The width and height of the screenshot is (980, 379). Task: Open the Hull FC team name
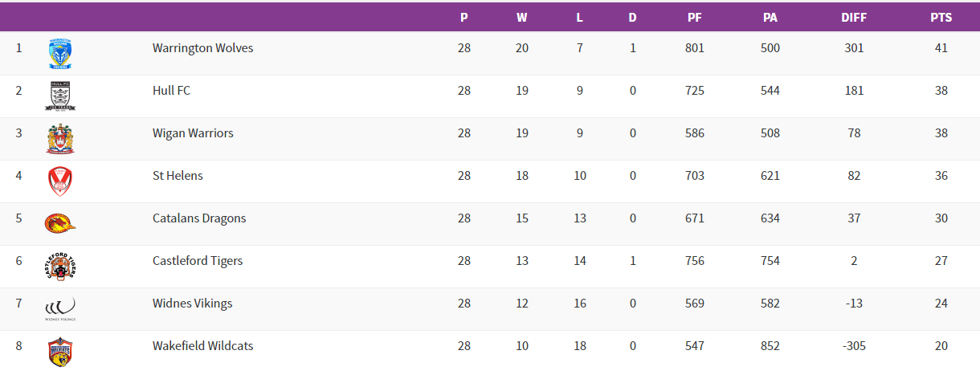click(171, 91)
